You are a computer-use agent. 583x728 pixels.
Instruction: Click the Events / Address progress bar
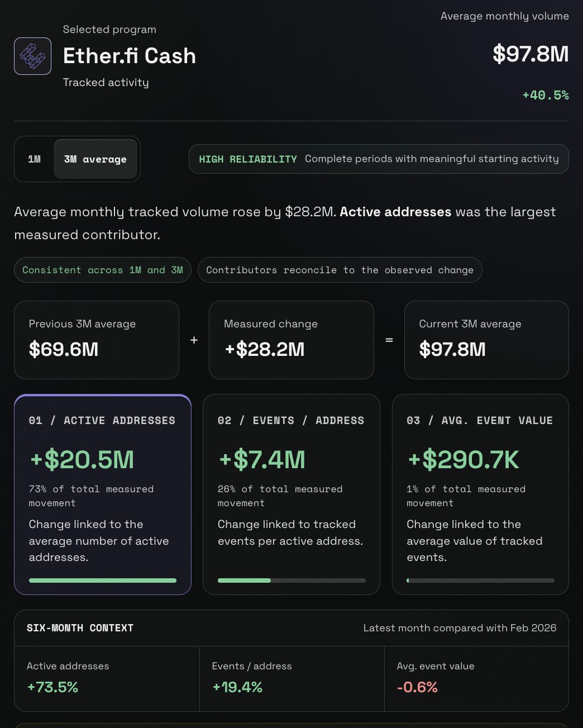(291, 581)
